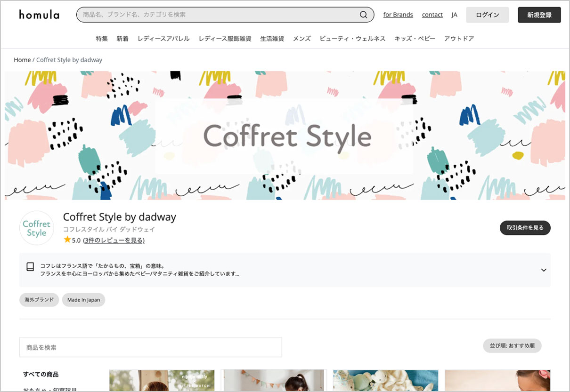Open the レディース服飾雑貨 category

pyautogui.click(x=225, y=39)
